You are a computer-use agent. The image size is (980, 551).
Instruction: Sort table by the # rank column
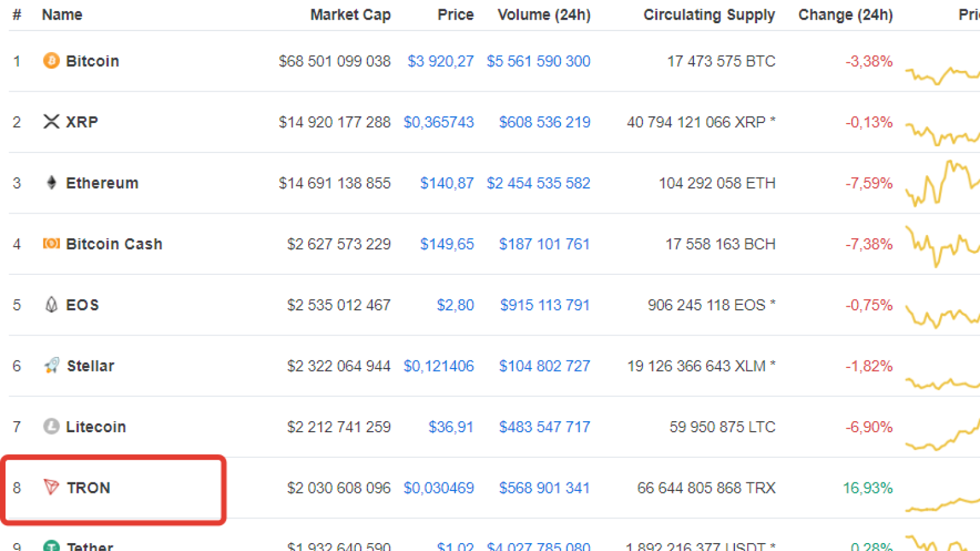[17, 15]
